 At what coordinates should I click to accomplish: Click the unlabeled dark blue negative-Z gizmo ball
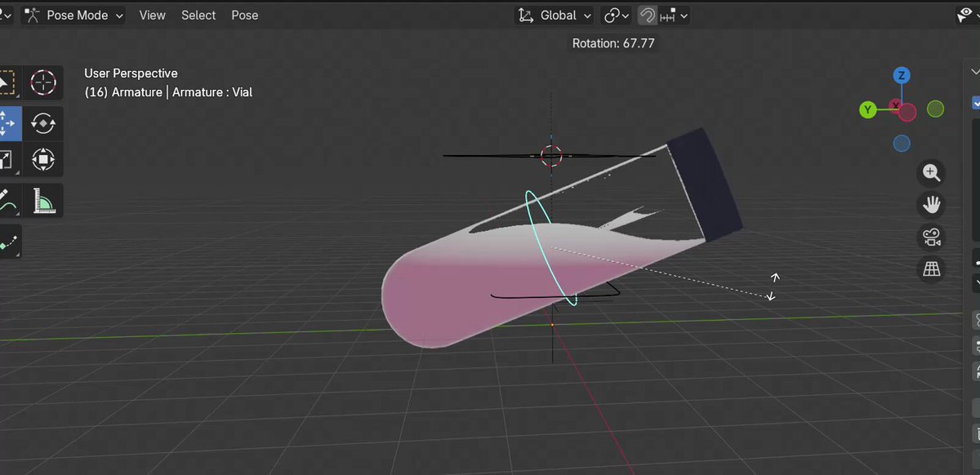[x=902, y=144]
